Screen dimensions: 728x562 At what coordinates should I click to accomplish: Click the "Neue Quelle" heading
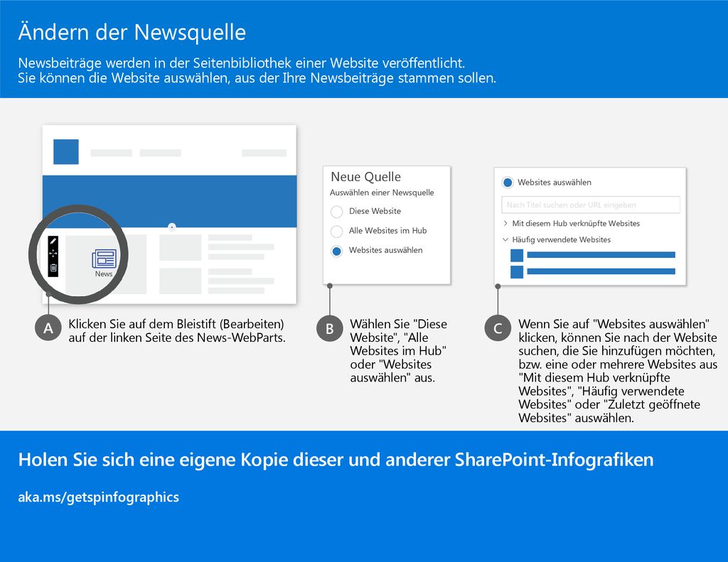366,177
